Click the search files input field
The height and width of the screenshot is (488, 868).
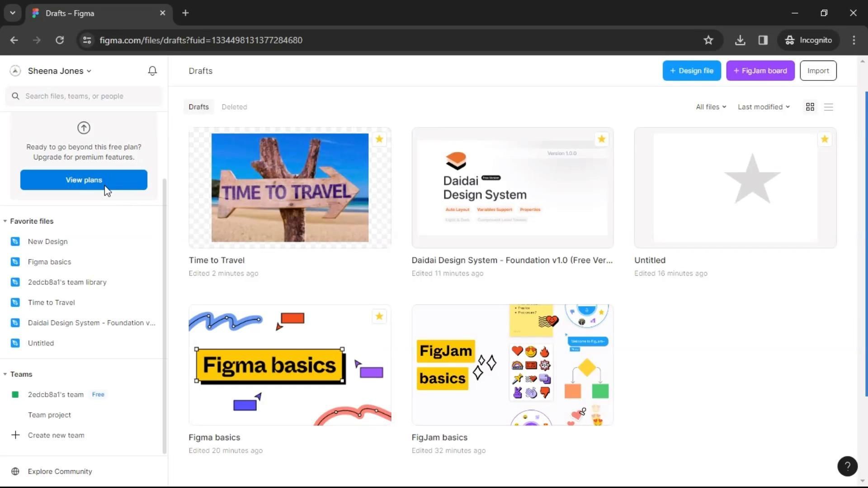pos(86,96)
